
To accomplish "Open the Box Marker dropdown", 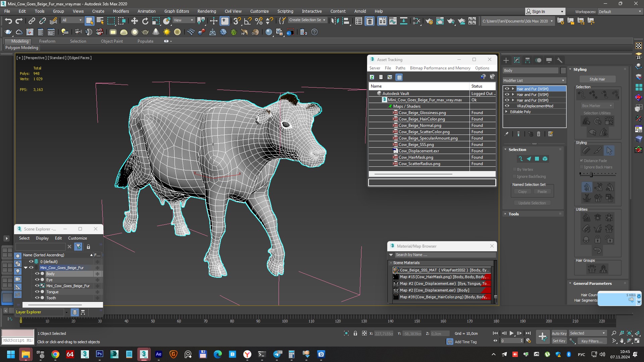I will tap(597, 106).
